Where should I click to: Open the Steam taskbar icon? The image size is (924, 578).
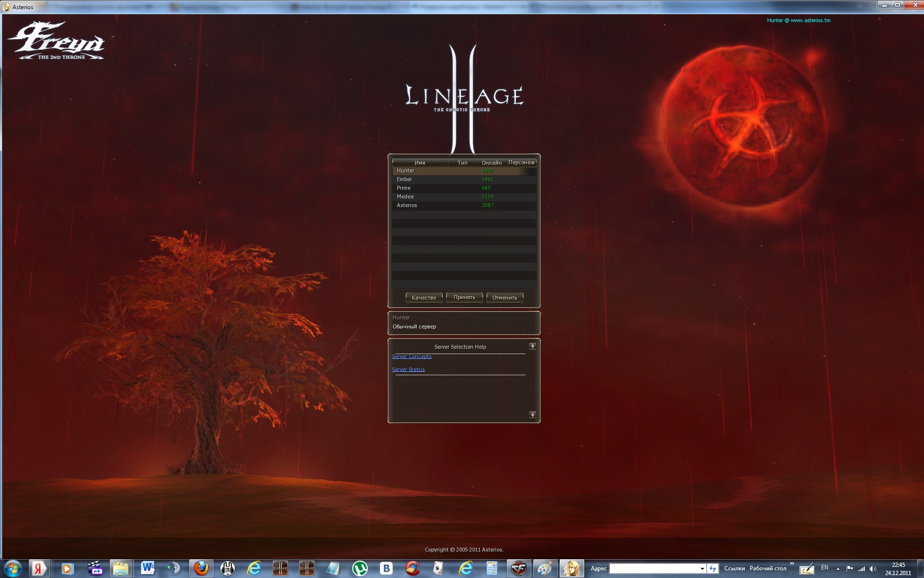tap(174, 569)
